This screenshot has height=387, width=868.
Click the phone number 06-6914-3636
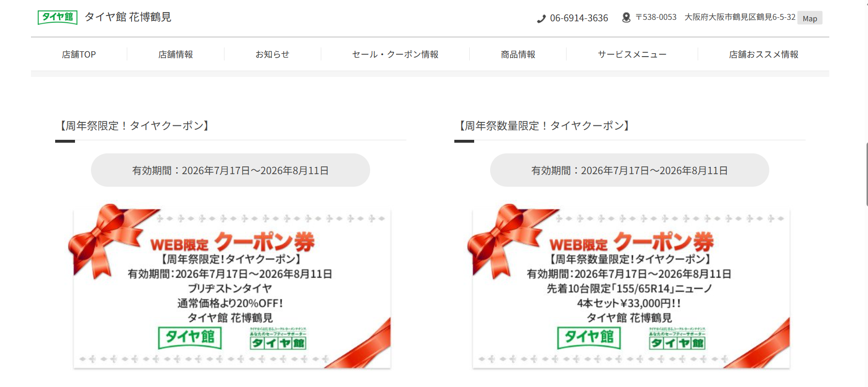(x=579, y=18)
